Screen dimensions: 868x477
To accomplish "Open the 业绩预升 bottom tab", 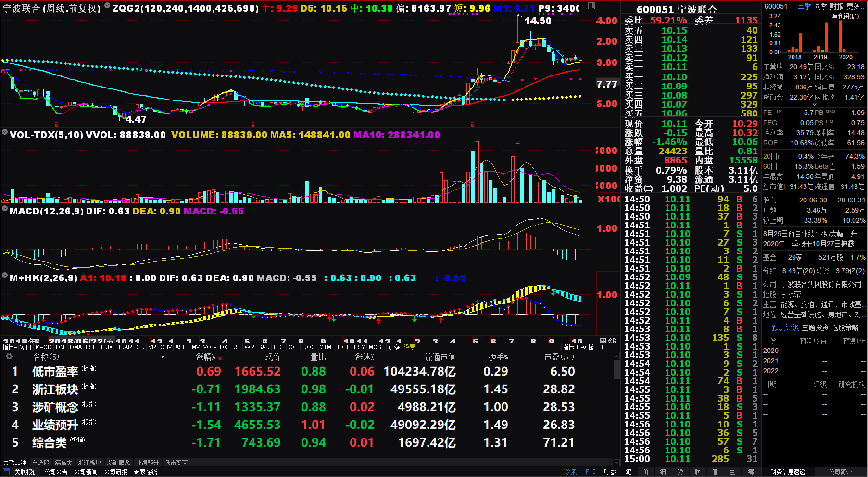I will [x=147, y=463].
